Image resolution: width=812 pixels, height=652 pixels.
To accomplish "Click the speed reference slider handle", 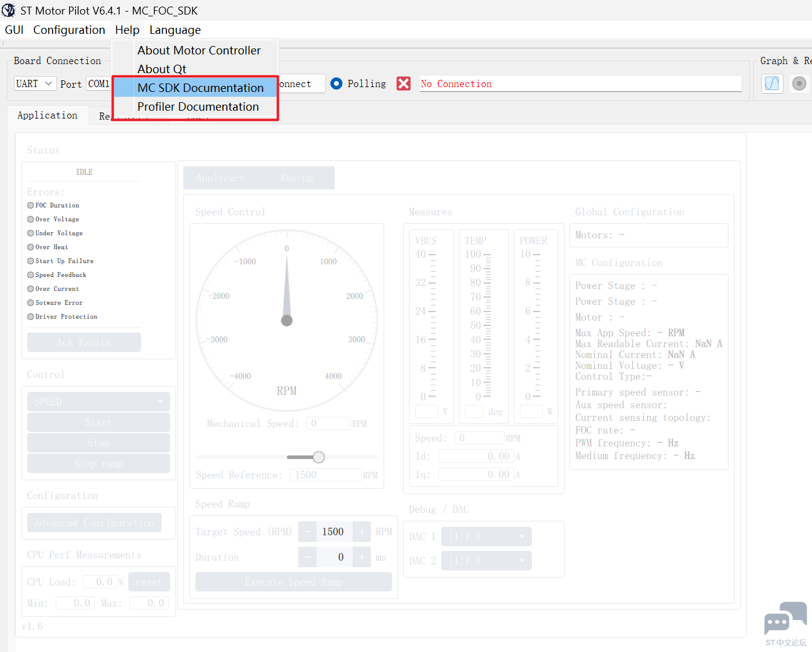I will [319, 457].
